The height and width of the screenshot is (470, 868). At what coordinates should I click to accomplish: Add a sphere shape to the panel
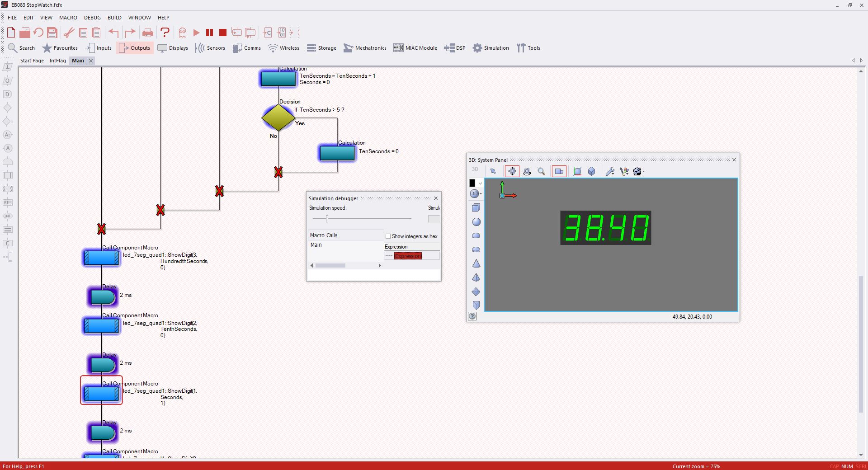pos(476,222)
